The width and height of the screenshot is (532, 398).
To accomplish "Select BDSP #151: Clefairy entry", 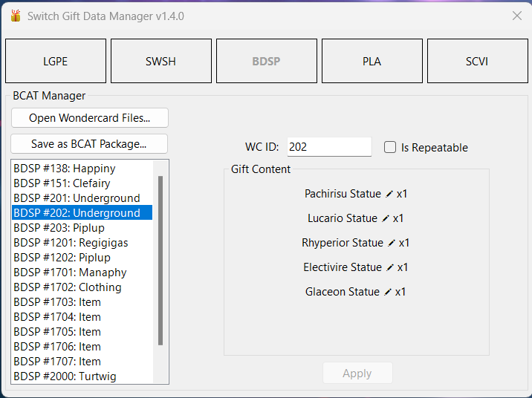I will click(x=82, y=183).
